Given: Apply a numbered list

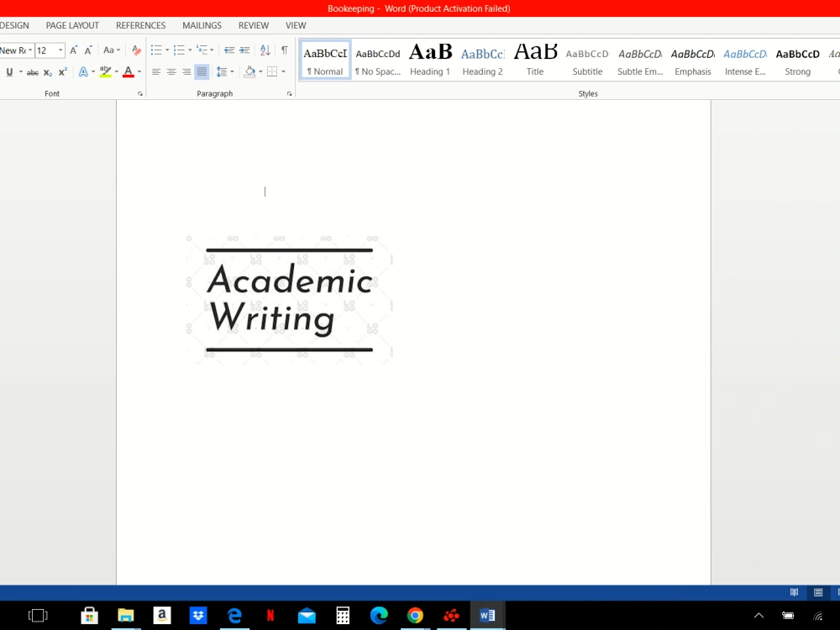Looking at the screenshot, I should point(180,50).
